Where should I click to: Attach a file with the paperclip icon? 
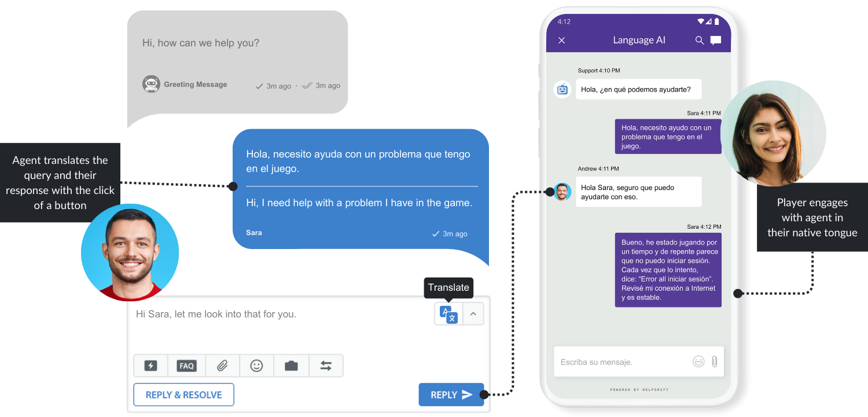222,366
